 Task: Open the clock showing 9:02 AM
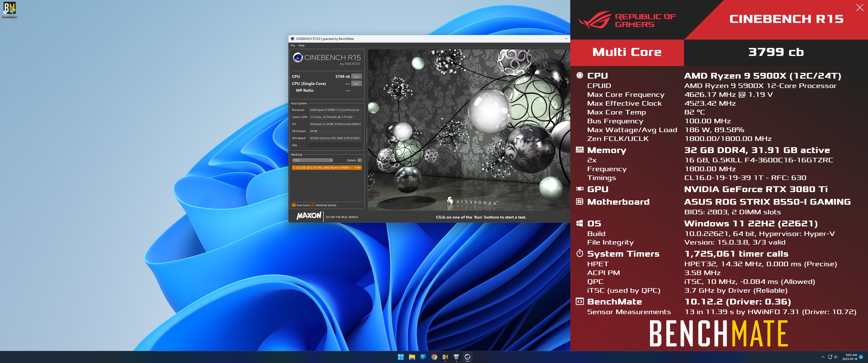(x=850, y=357)
